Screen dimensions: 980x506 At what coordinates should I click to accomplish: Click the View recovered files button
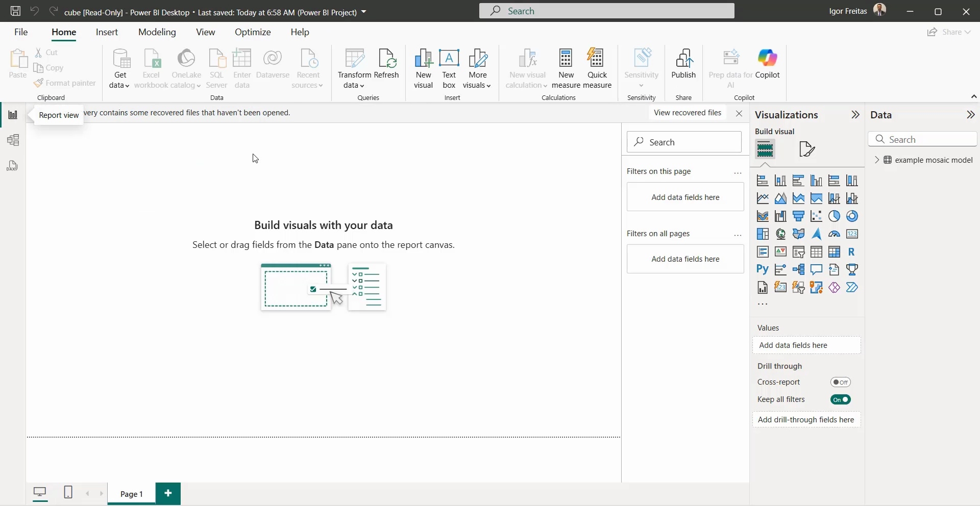pyautogui.click(x=688, y=112)
